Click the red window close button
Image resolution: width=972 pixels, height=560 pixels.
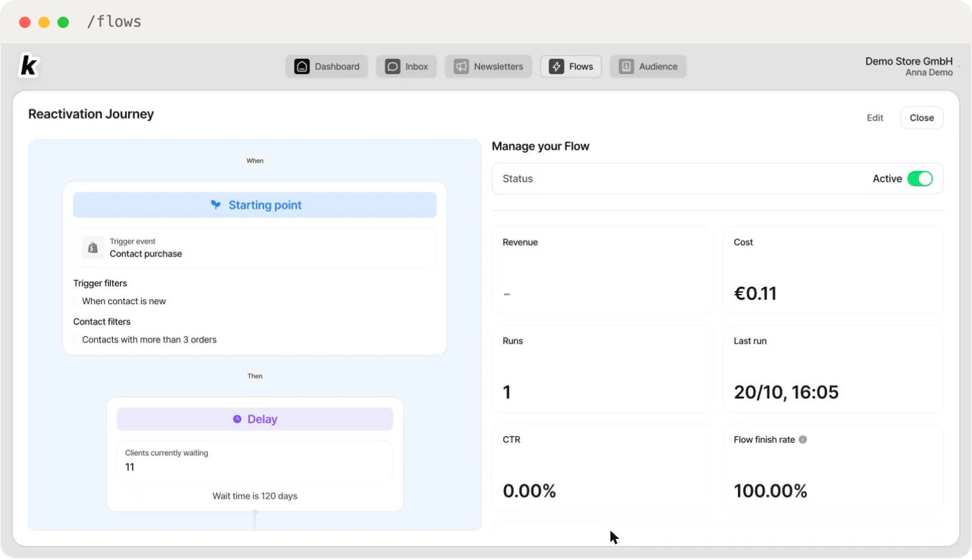(x=25, y=22)
